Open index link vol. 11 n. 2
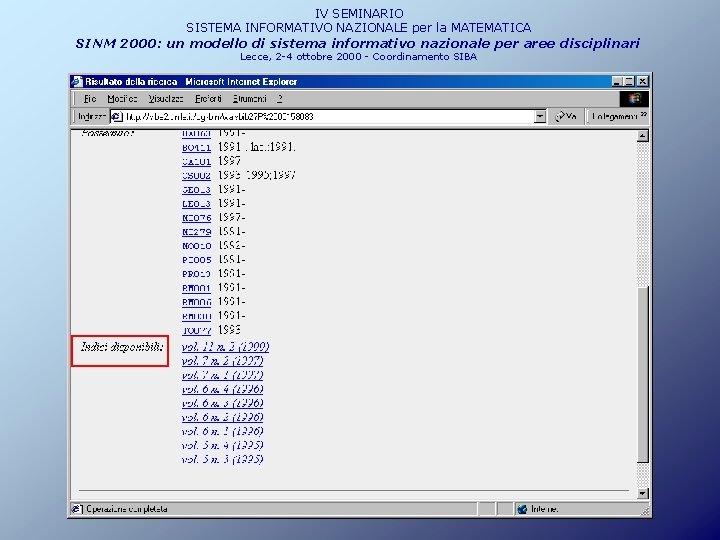This screenshot has width=720, height=540. coord(225,347)
